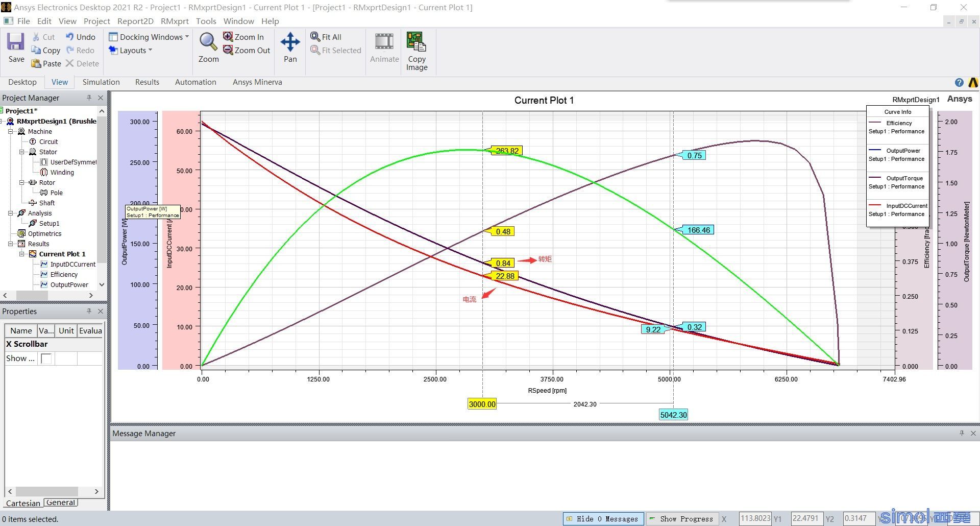This screenshot has height=526, width=980.
Task: Click the Copy toolbar icon
Action: (36, 50)
